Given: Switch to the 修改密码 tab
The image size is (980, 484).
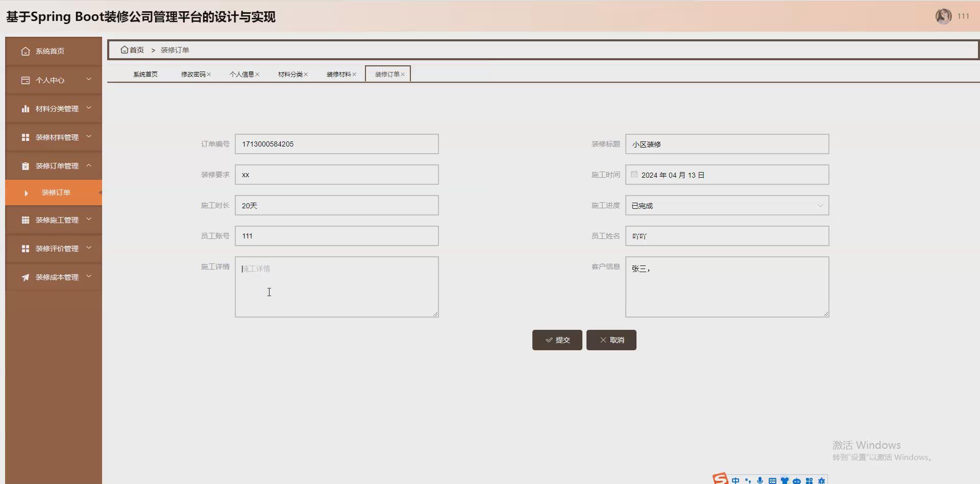Looking at the screenshot, I should pos(193,74).
